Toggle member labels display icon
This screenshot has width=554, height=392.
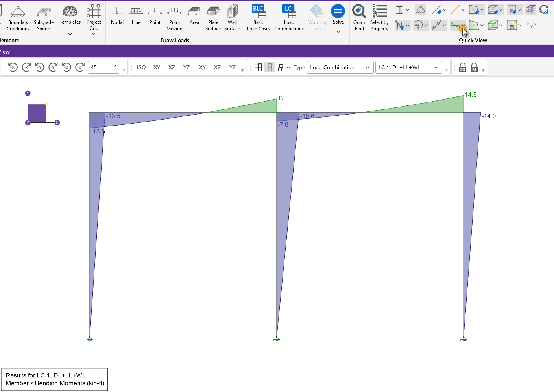tap(436, 10)
